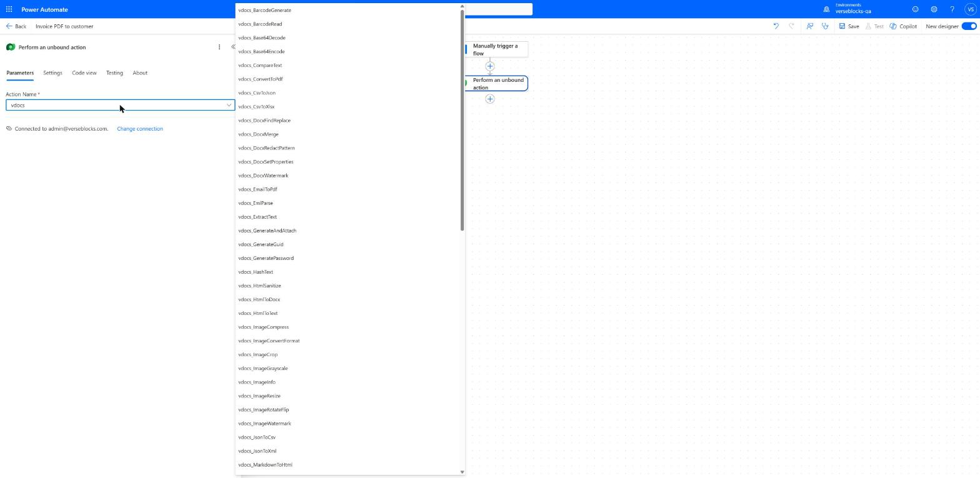The image size is (980, 478).
Task: Click the Test button
Action: [874, 26]
